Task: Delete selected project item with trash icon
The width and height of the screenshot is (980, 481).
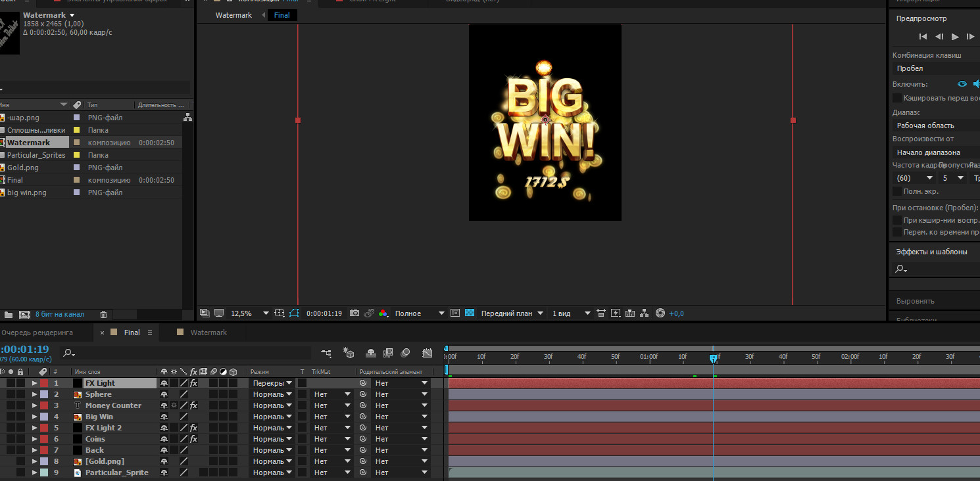Action: coord(103,315)
